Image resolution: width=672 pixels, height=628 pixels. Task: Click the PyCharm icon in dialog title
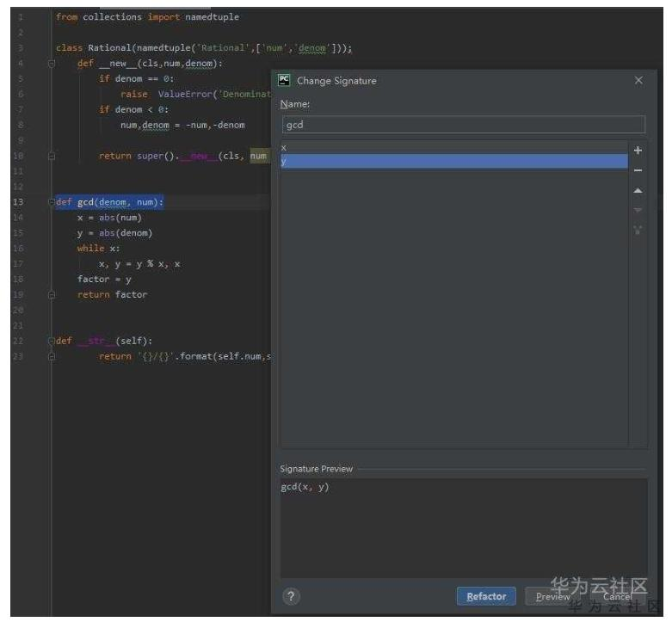point(284,80)
